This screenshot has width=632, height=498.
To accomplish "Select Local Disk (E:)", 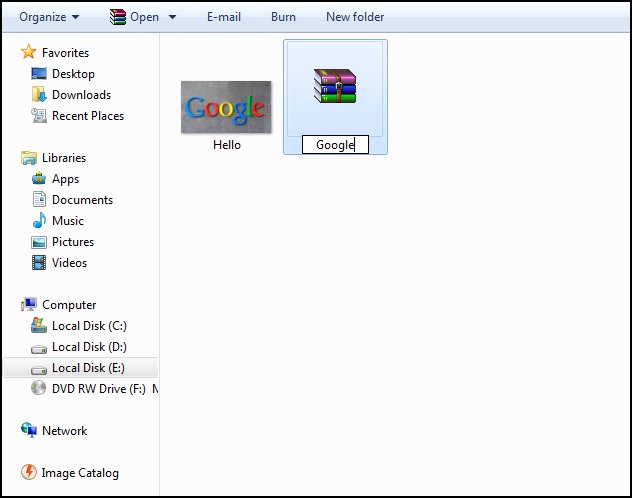I will (88, 368).
